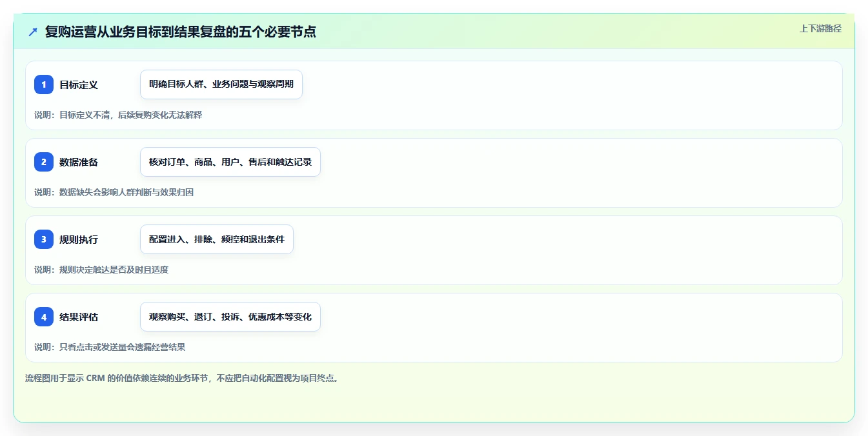Image resolution: width=868 pixels, height=436 pixels.
Task: Click the note 规则决定触达是否及时且适度
Action: point(101,270)
